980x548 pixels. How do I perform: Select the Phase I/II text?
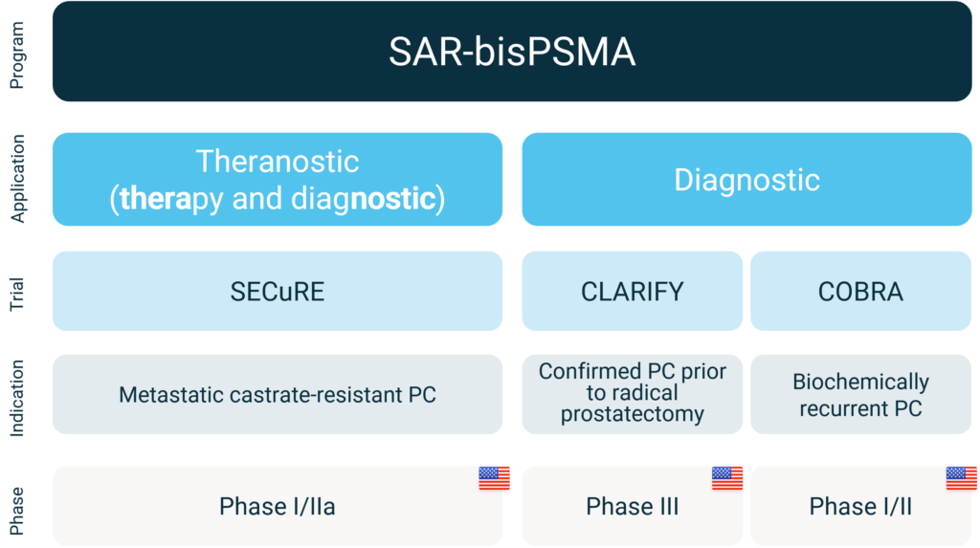pyautogui.click(x=860, y=506)
